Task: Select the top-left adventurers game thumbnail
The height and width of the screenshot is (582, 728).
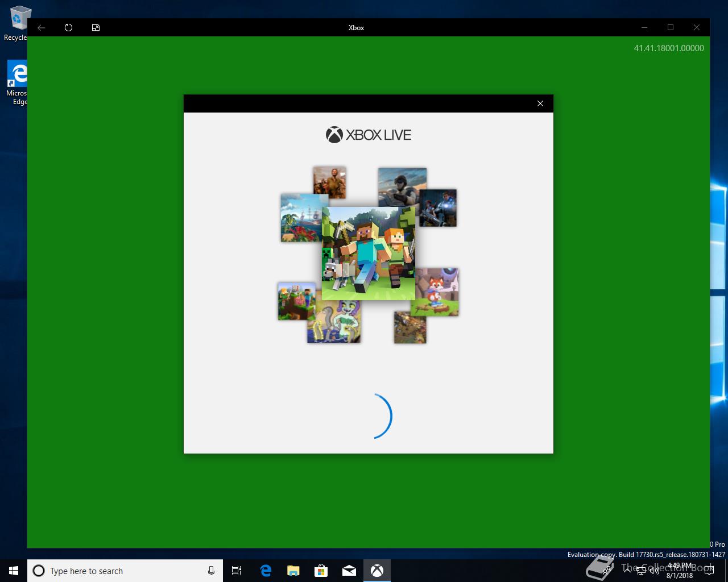Action: (329, 182)
